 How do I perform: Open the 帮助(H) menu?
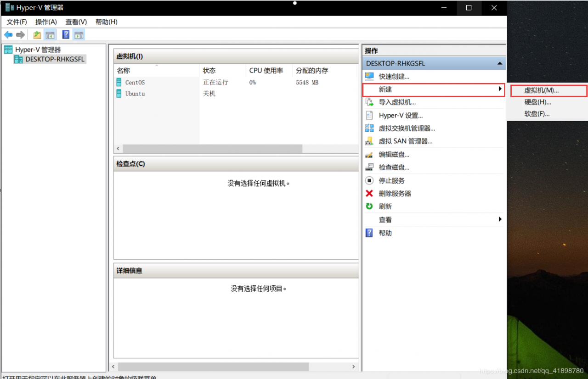(x=107, y=22)
